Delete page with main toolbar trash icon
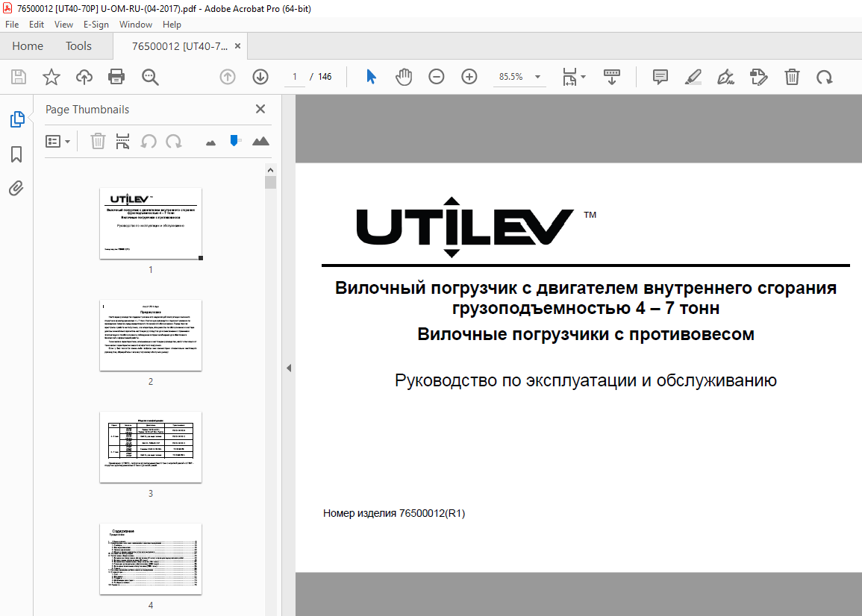Viewport: 862px width, 616px height. click(792, 77)
